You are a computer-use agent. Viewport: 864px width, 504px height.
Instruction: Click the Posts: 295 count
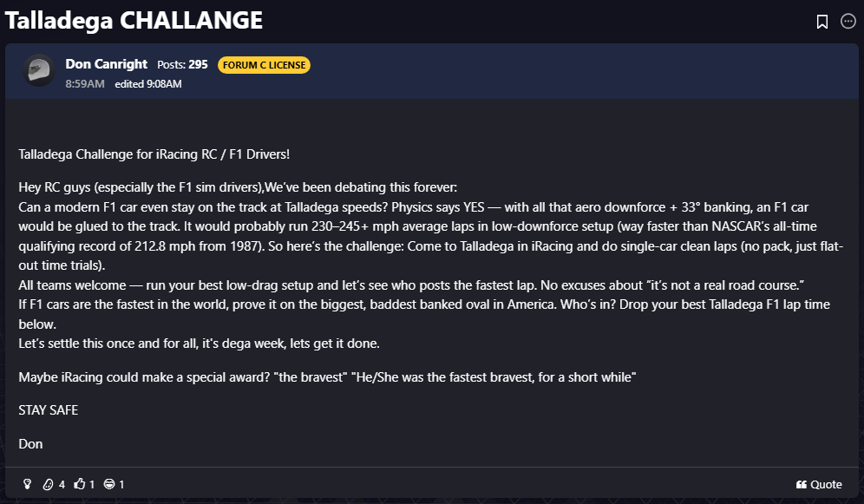(x=182, y=65)
